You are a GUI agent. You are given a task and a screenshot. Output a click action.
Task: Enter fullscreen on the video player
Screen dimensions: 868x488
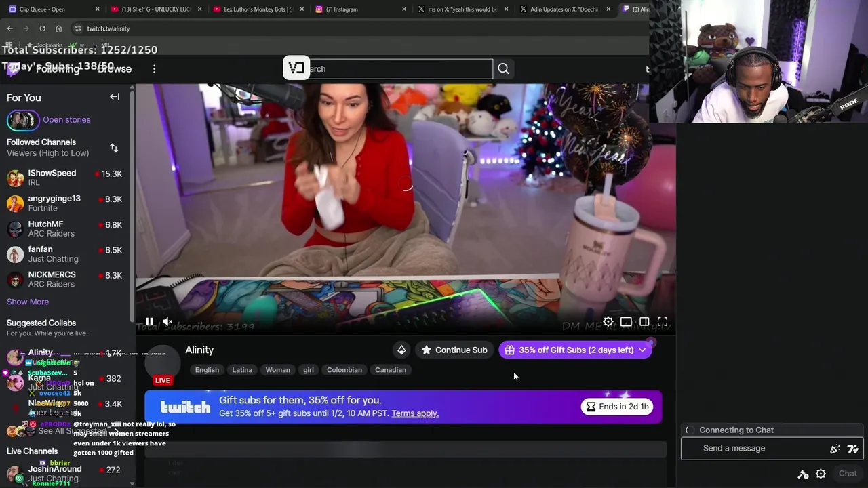click(663, 322)
